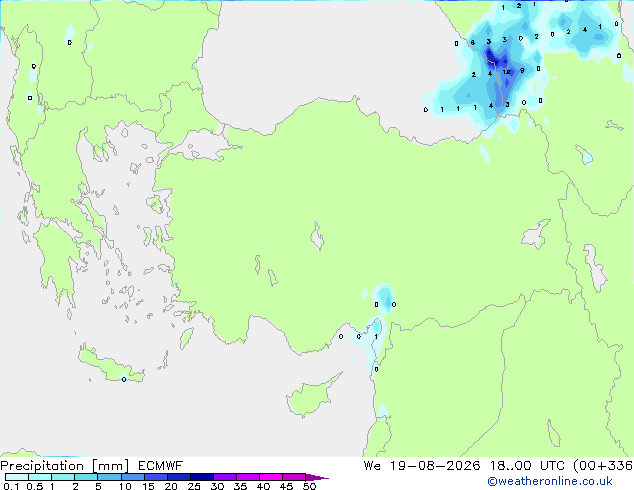The width and height of the screenshot is (634, 490).
Task: Click the legend label '0.1'
Action: point(11,486)
